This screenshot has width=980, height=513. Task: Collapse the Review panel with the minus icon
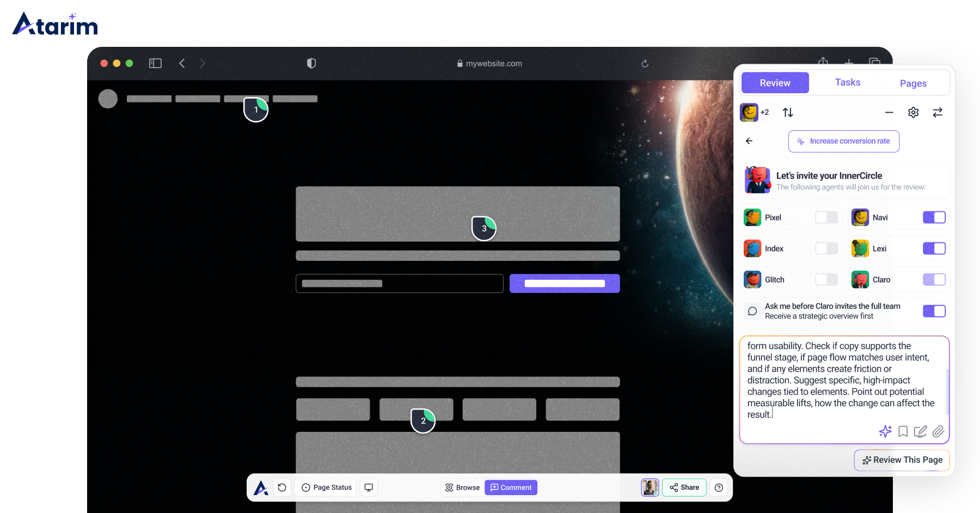click(889, 112)
